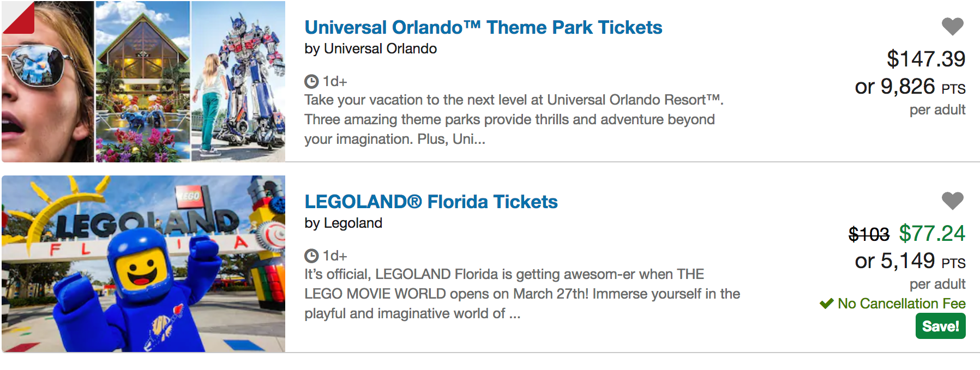Click the resort building with flowers thumbnail

point(143,82)
